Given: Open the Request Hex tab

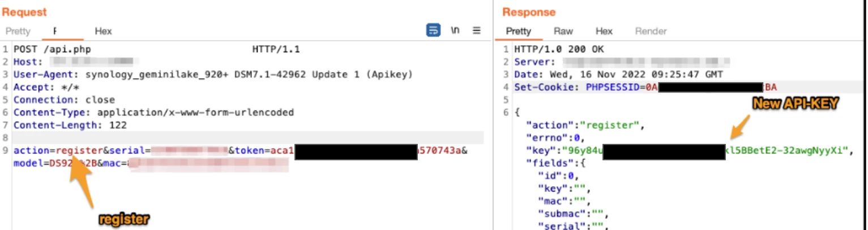Looking at the screenshot, I should pos(103,31).
